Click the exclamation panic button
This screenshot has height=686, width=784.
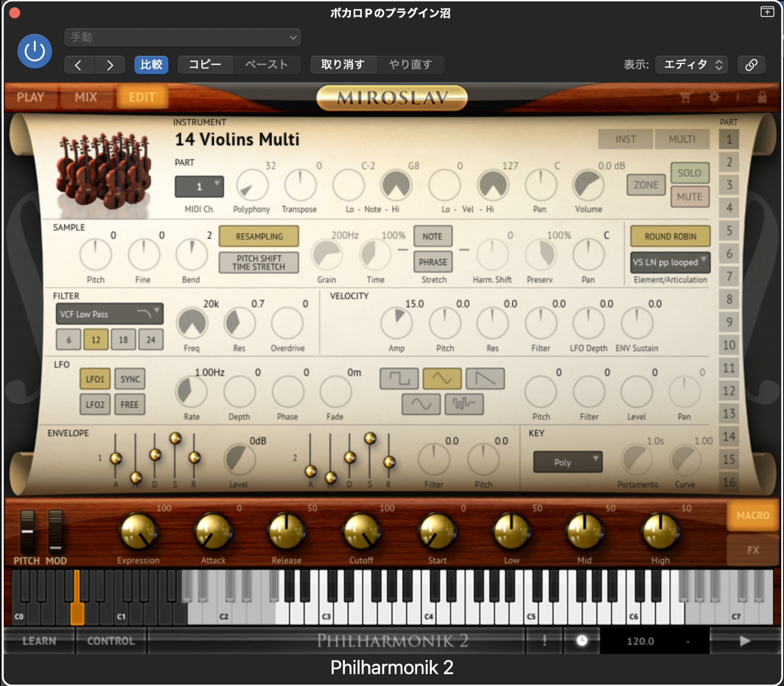pyautogui.click(x=544, y=640)
